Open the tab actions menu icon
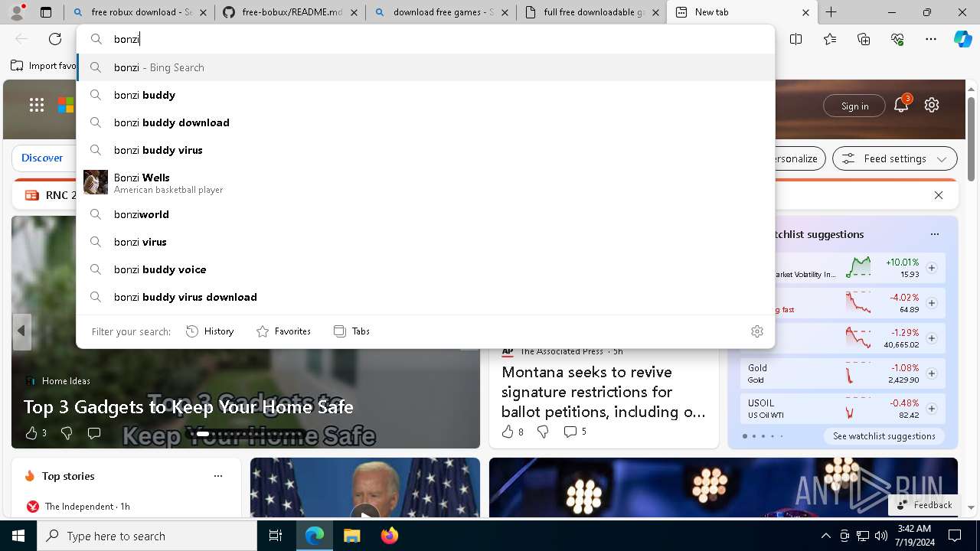The image size is (980, 551). (x=46, y=12)
